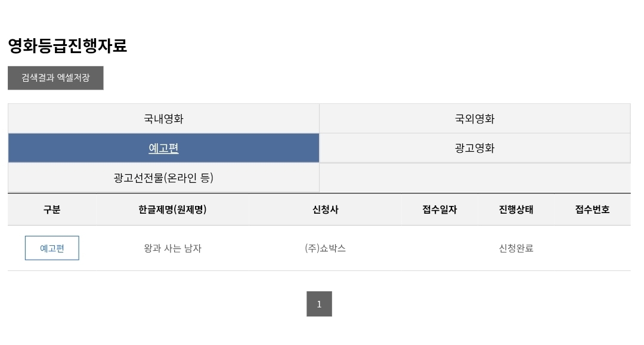This screenshot has height=345, width=644.
Task: Click the 신청사 column header
Action: pos(325,210)
